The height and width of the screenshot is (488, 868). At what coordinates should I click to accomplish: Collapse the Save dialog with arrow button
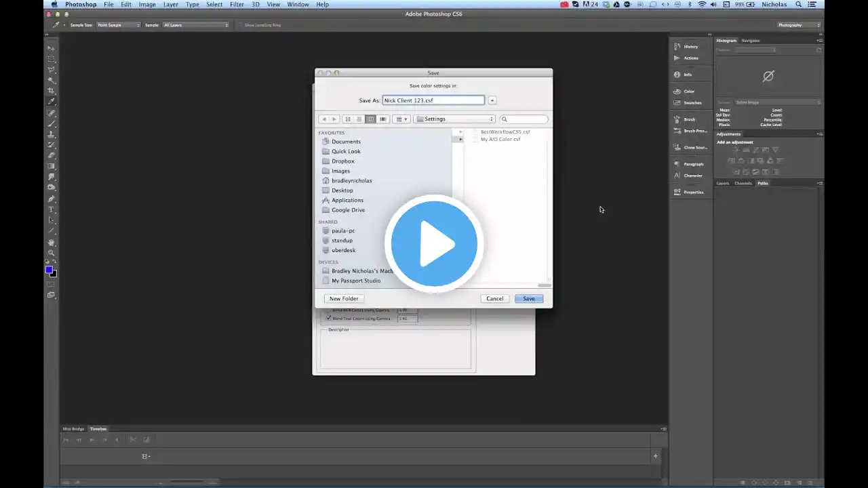pos(492,100)
